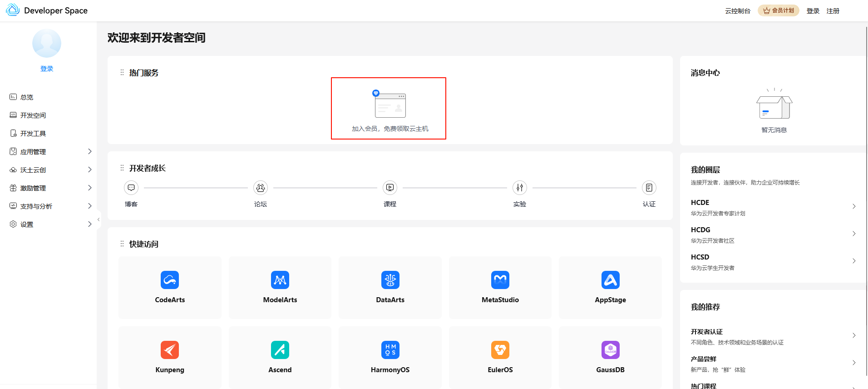Open 云控制台 in the top bar
868x389 pixels.
[x=738, y=11]
